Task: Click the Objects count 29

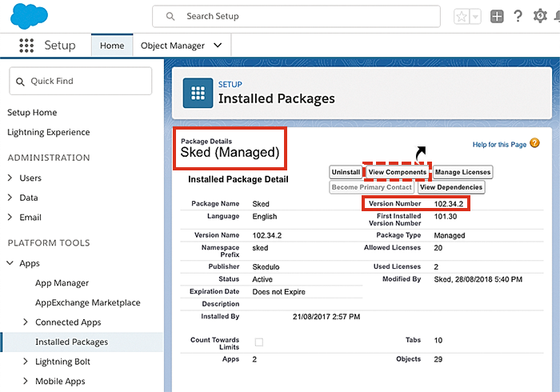Action: coord(438,359)
